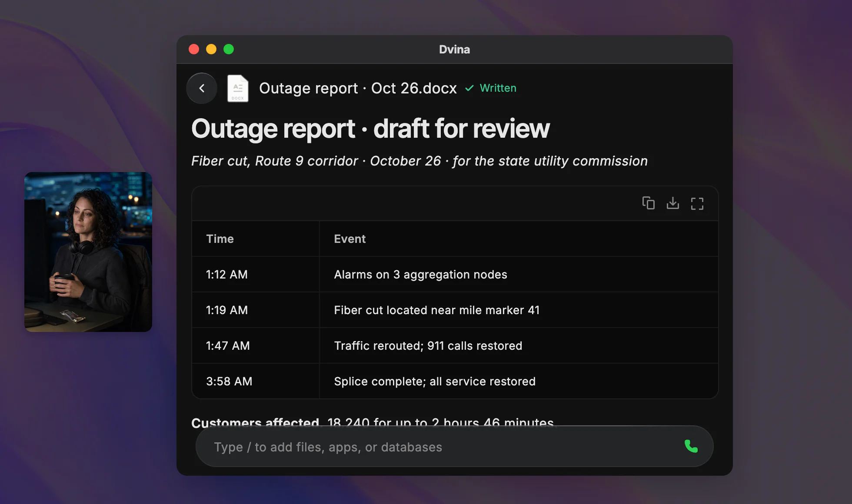Focus the message input field

454,447
